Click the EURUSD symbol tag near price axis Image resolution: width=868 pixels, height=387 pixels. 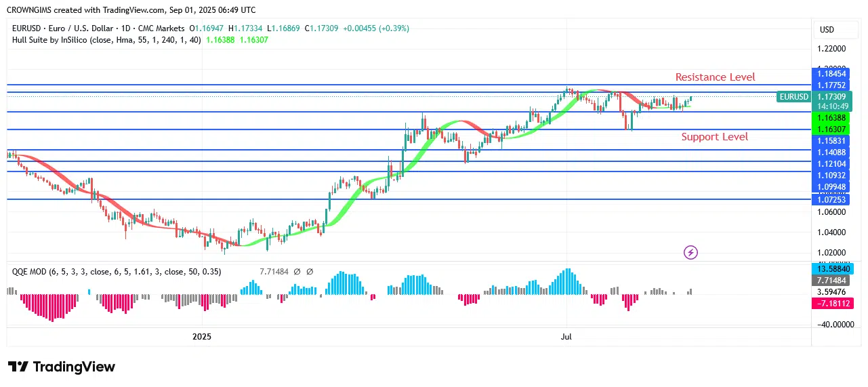tap(793, 97)
